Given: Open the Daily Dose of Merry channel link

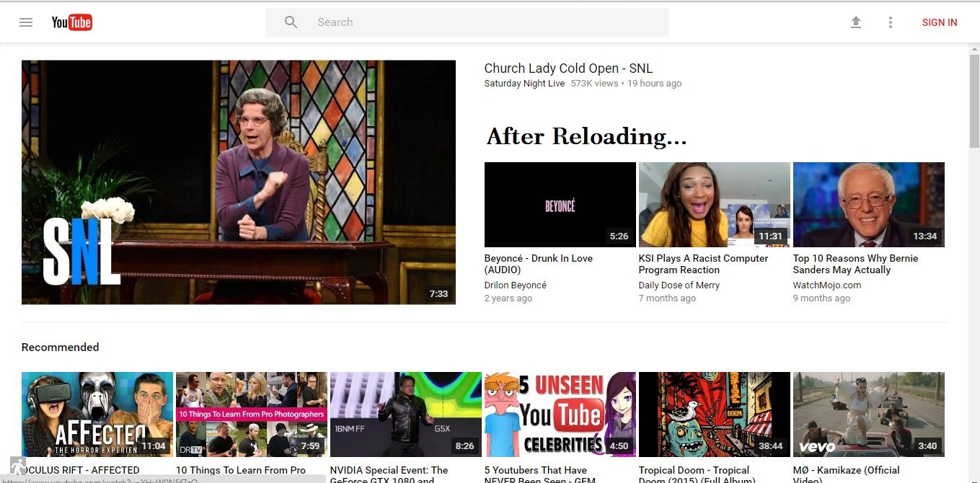Looking at the screenshot, I should pos(679,285).
